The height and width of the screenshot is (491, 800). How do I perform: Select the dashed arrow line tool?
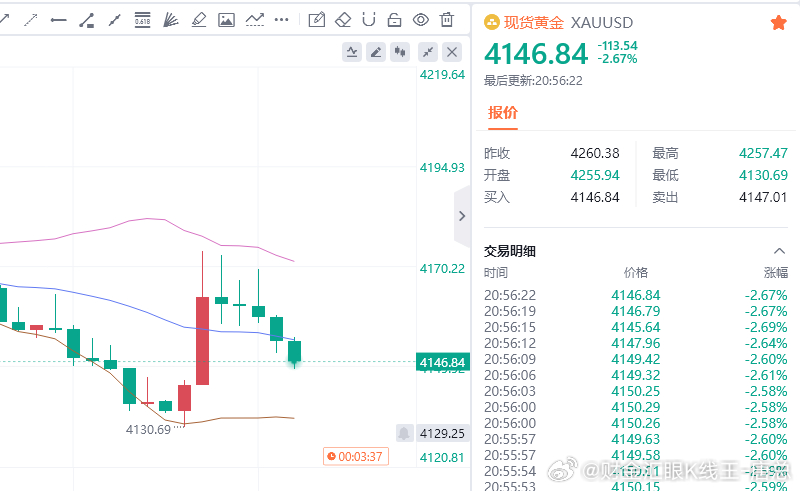pyautogui.click(x=31, y=20)
